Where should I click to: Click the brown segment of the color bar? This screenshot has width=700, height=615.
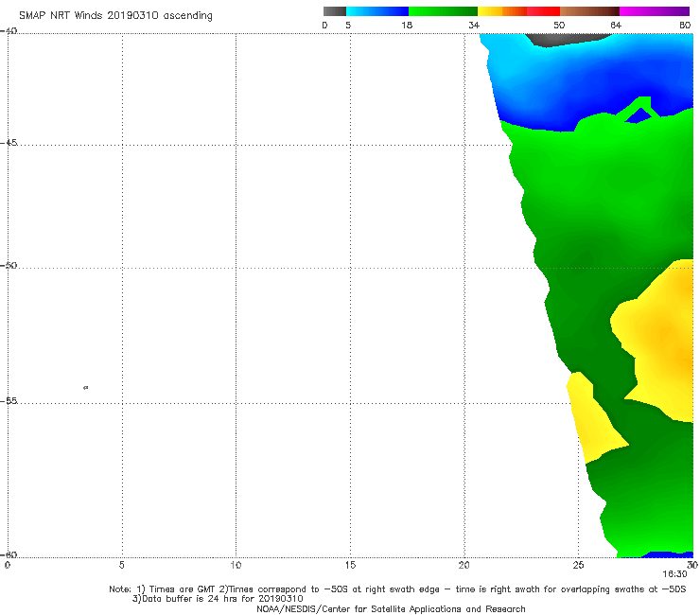click(x=589, y=11)
